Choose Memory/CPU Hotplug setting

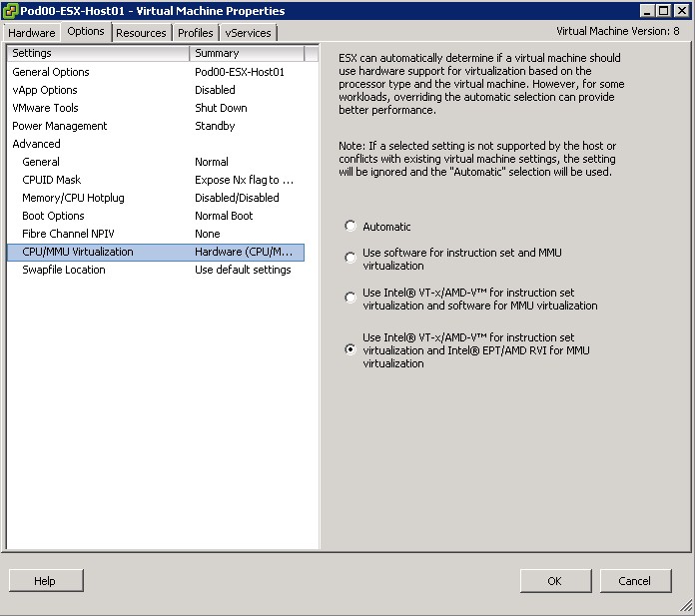tap(74, 198)
